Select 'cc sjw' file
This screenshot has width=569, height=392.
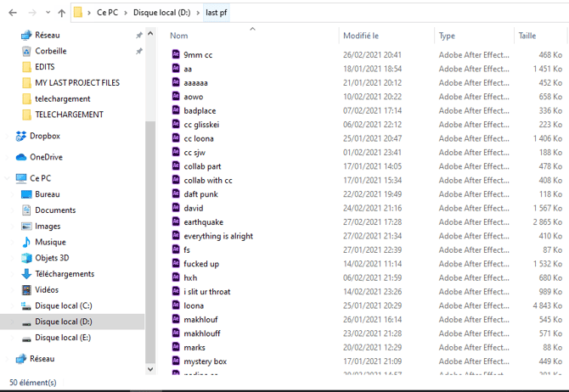[194, 153]
